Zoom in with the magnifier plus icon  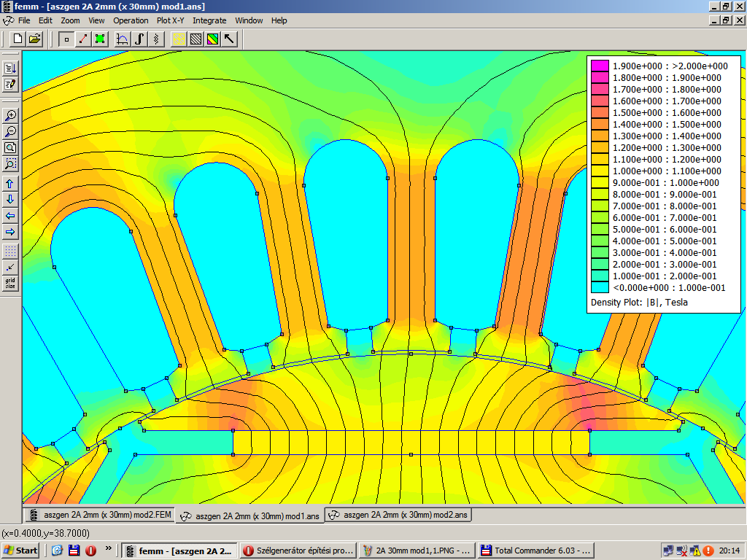tap(10, 115)
